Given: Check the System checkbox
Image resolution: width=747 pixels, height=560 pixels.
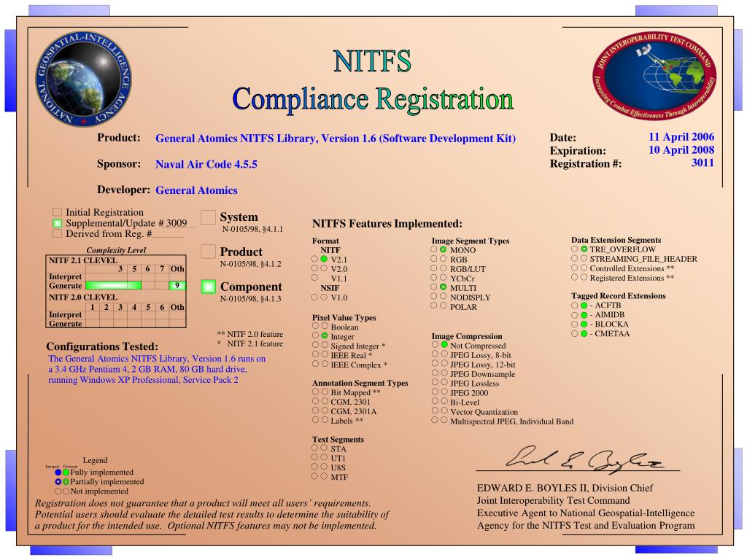Looking at the screenshot, I should coord(208,217).
